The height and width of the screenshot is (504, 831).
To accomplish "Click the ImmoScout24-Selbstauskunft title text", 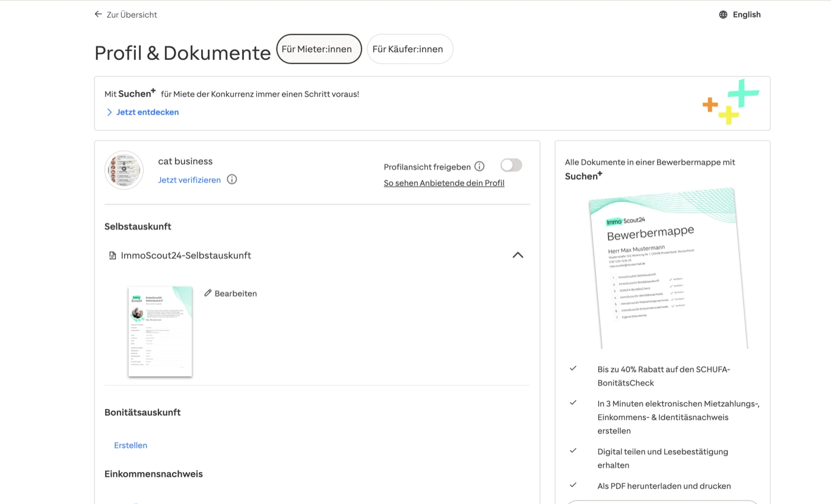I will click(186, 255).
